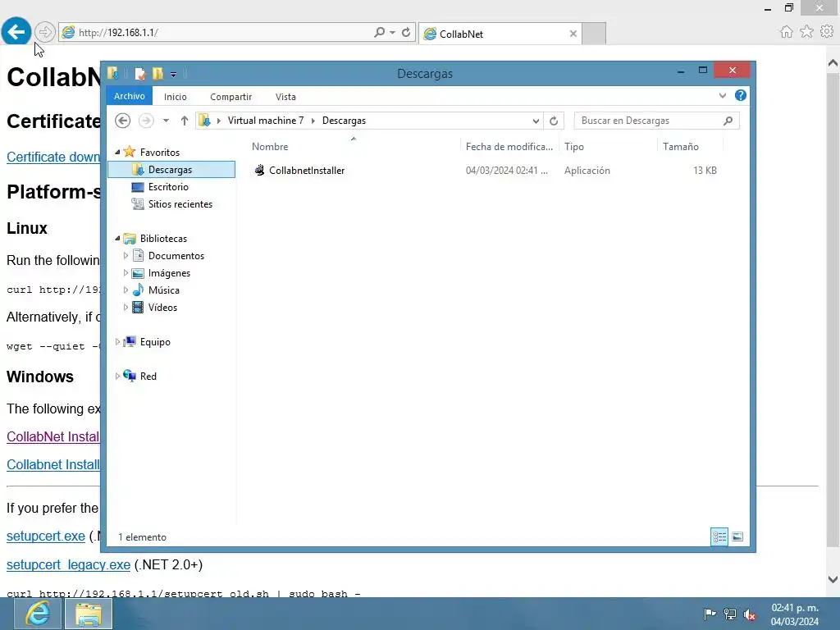Download setupcert_legacy.exe from the page

pos(68,564)
